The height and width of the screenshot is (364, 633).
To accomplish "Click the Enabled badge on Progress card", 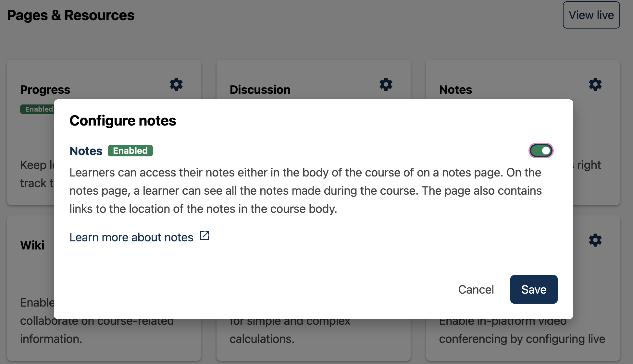I will (37, 109).
